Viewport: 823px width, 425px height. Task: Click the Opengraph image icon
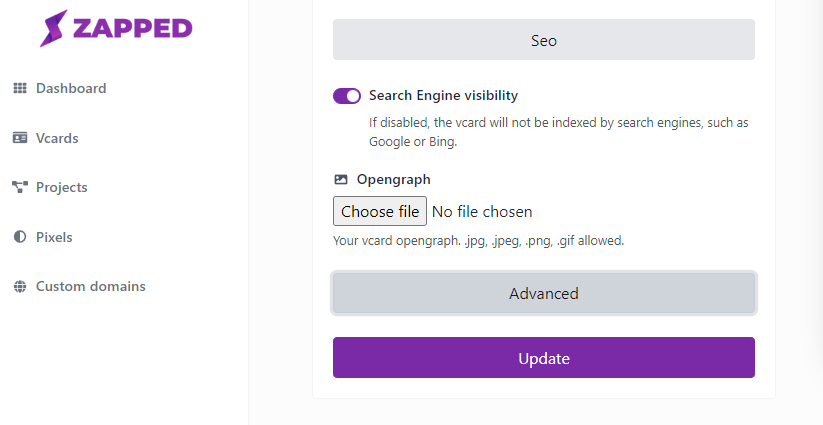341,179
